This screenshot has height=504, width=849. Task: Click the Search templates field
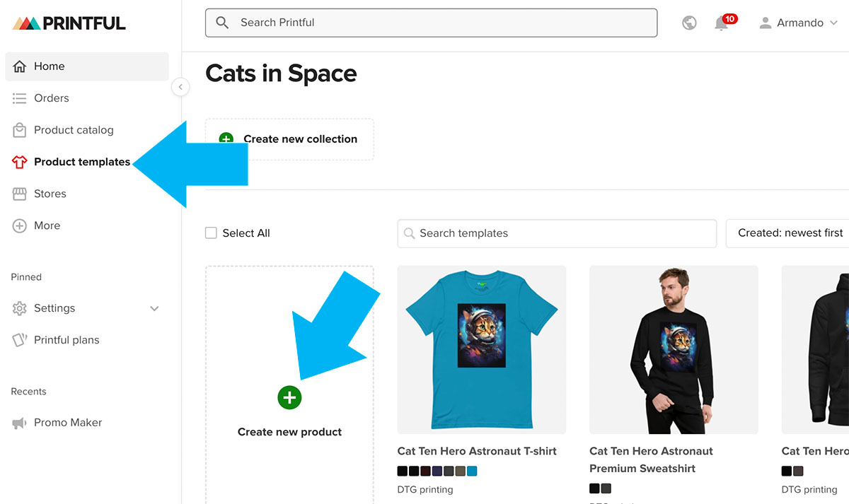coord(557,233)
